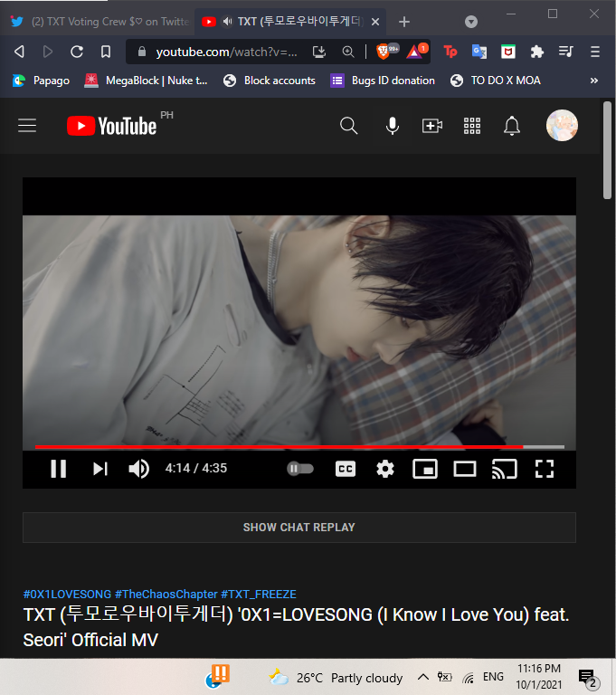Click the page vertical scrollbar

point(607,151)
